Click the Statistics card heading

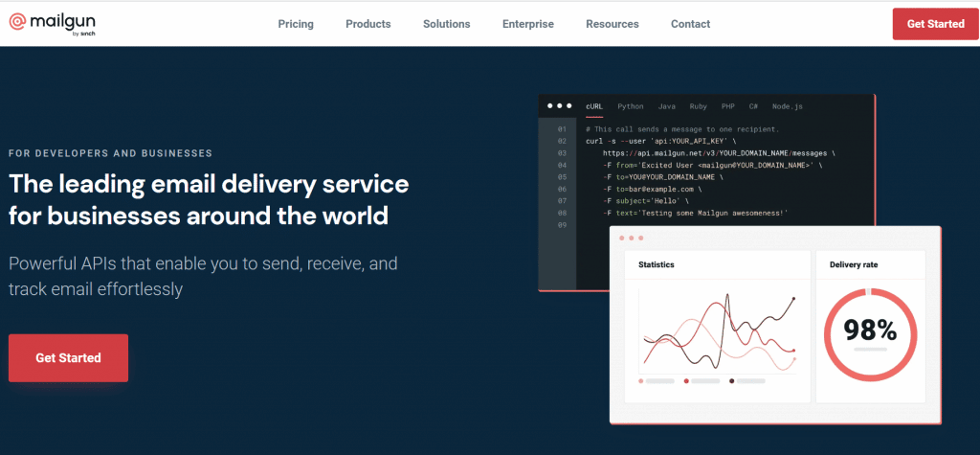(x=657, y=264)
